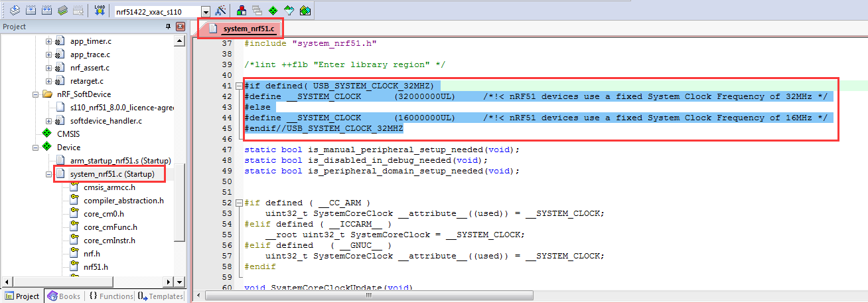Collapse the nRF_SoftDevice folder
Image resolution: width=868 pixels, height=303 pixels.
point(35,94)
